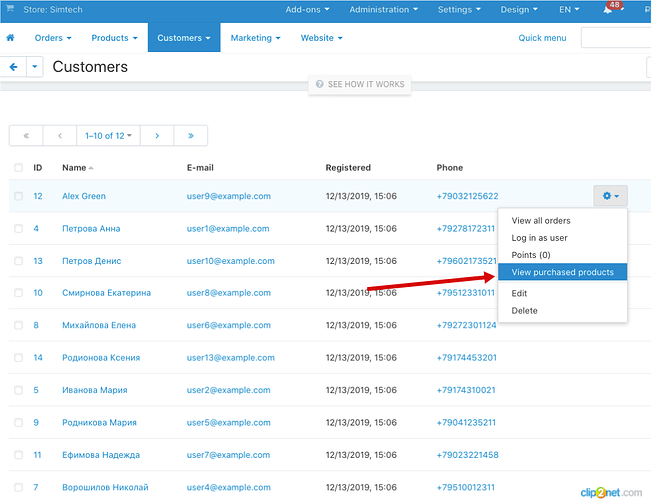Open the Administration dropdown

(385, 10)
